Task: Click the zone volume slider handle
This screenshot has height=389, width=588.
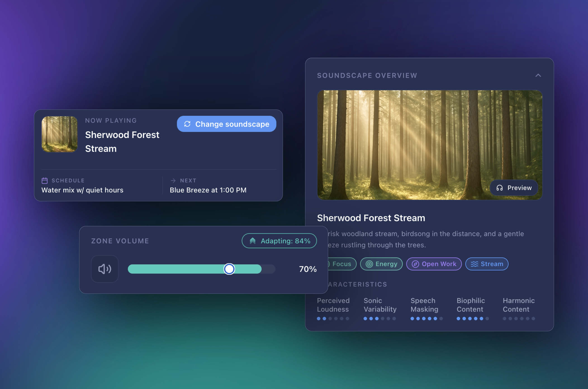Action: tap(229, 269)
